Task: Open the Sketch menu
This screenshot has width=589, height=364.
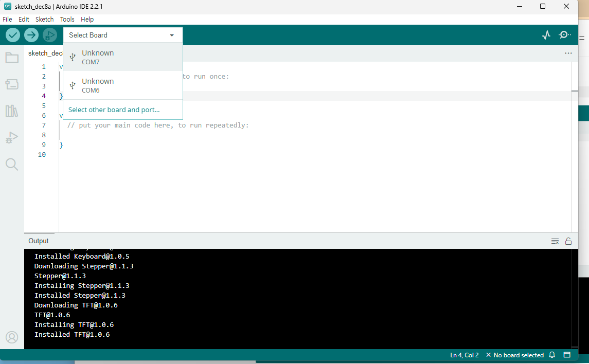Action: (44, 20)
